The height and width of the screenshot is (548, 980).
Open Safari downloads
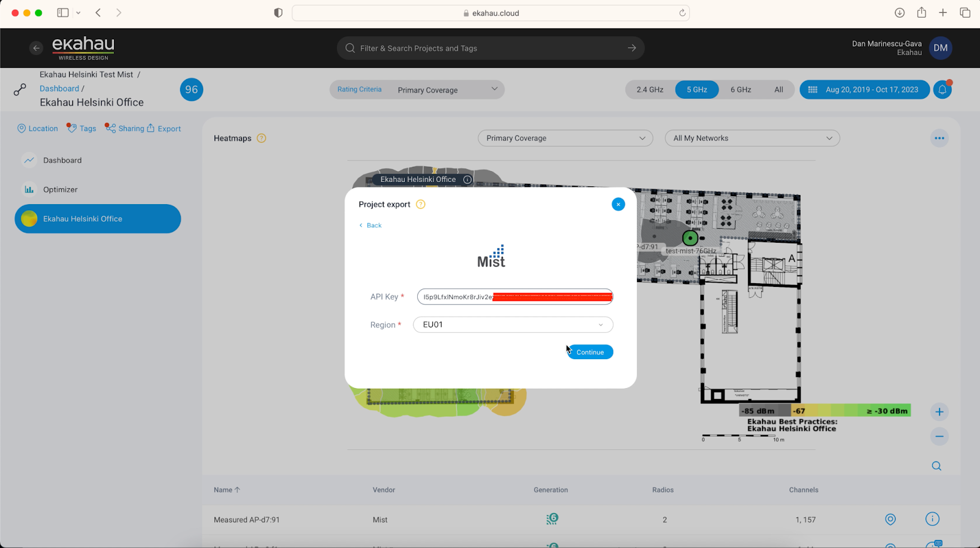[x=899, y=12]
